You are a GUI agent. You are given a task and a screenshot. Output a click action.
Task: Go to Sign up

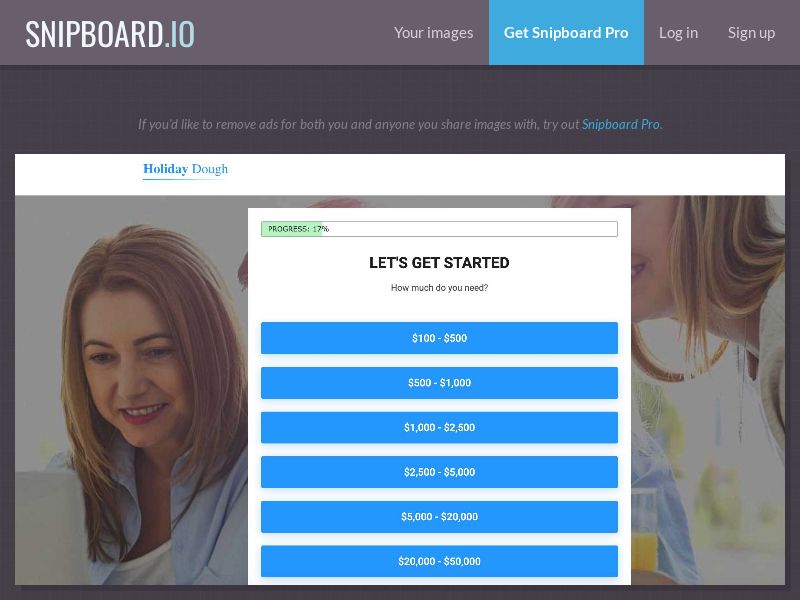tap(751, 33)
